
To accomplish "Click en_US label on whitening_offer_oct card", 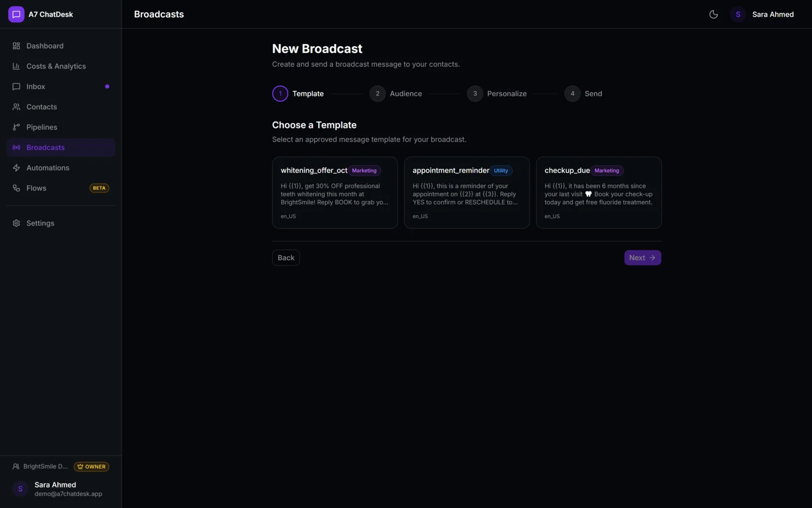I will coord(288,216).
